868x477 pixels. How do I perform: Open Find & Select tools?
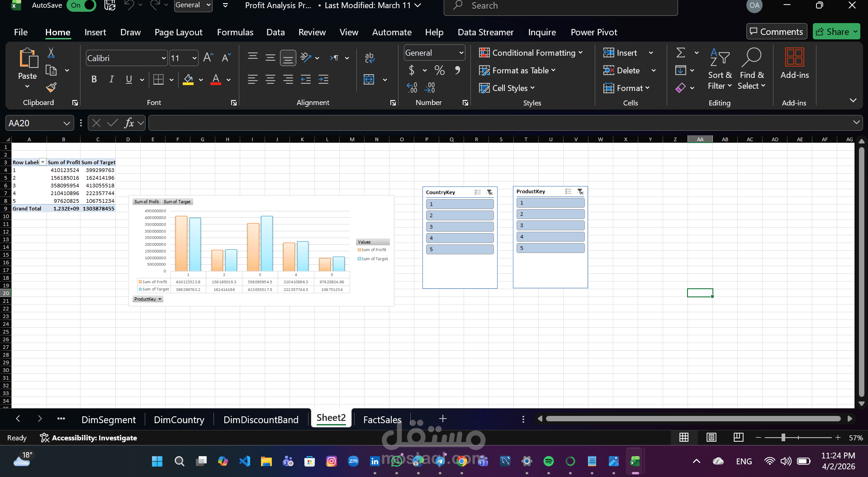click(751, 69)
